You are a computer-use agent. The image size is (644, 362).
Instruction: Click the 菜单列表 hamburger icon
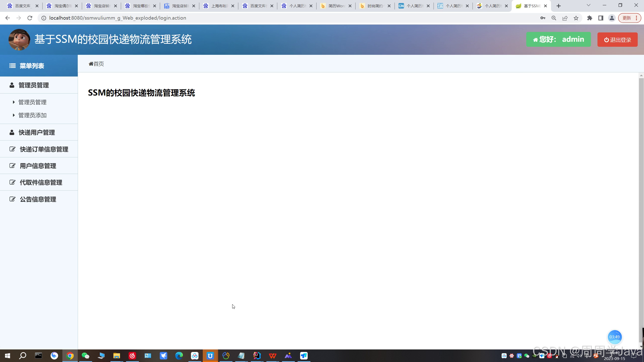[12, 66]
